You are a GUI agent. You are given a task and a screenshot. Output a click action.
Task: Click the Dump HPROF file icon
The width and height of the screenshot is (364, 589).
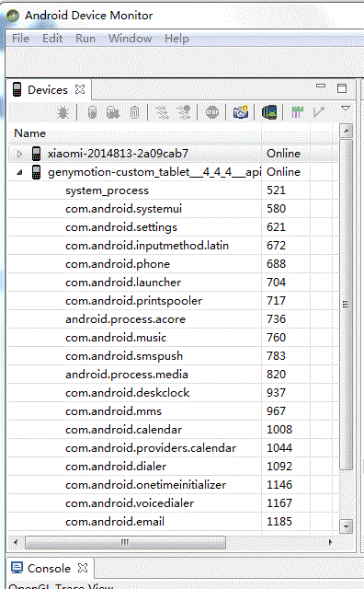click(112, 112)
